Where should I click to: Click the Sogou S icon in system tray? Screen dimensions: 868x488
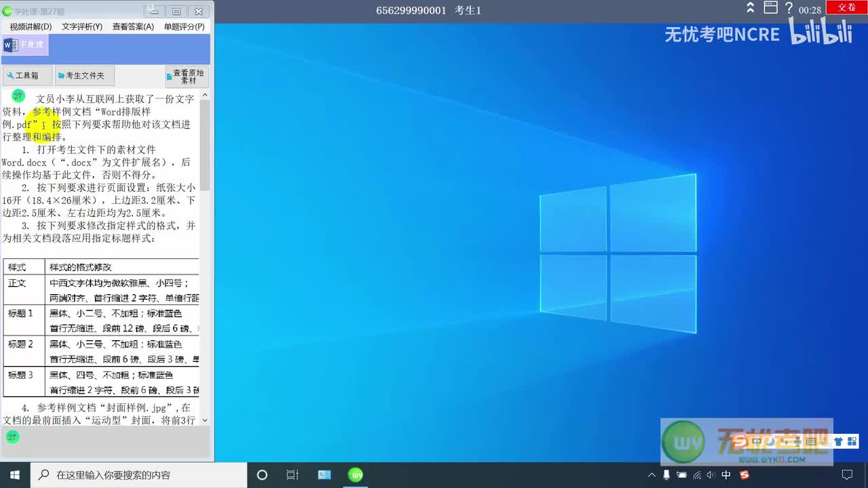[745, 475]
